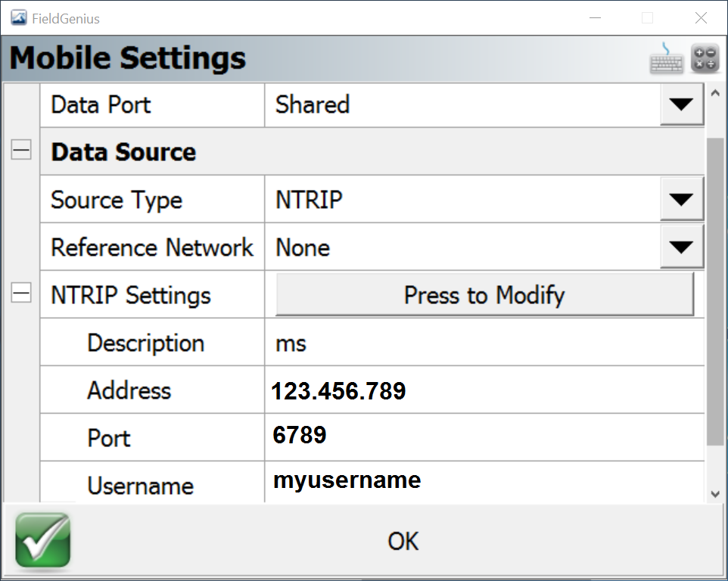This screenshot has width=728, height=581.
Task: Open the Reference Network dropdown
Action: click(680, 247)
